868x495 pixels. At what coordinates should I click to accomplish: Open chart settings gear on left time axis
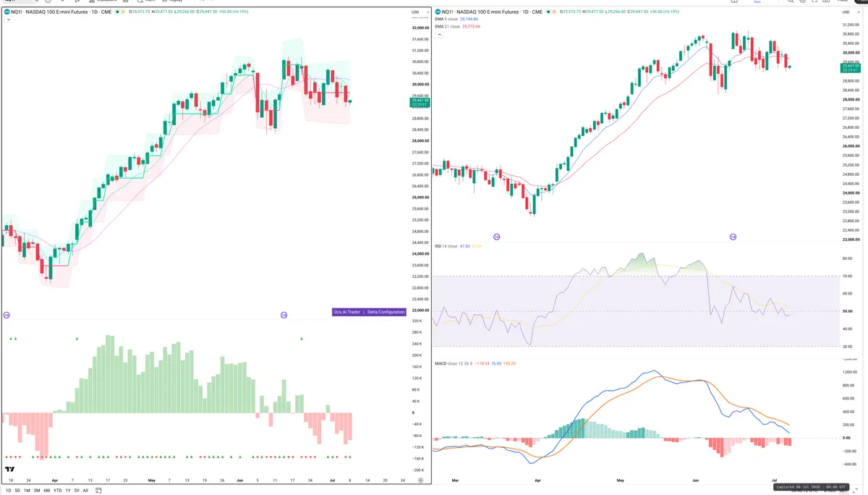pyautogui.click(x=420, y=481)
